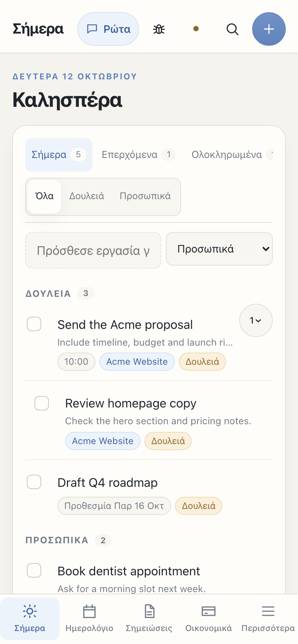Check off Send the Acme proposal
298x644 pixels.
34,324
